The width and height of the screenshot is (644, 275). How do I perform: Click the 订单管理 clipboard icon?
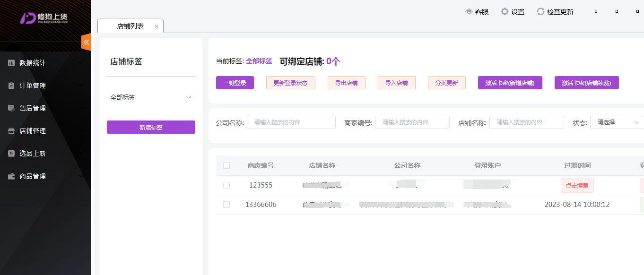(11, 86)
